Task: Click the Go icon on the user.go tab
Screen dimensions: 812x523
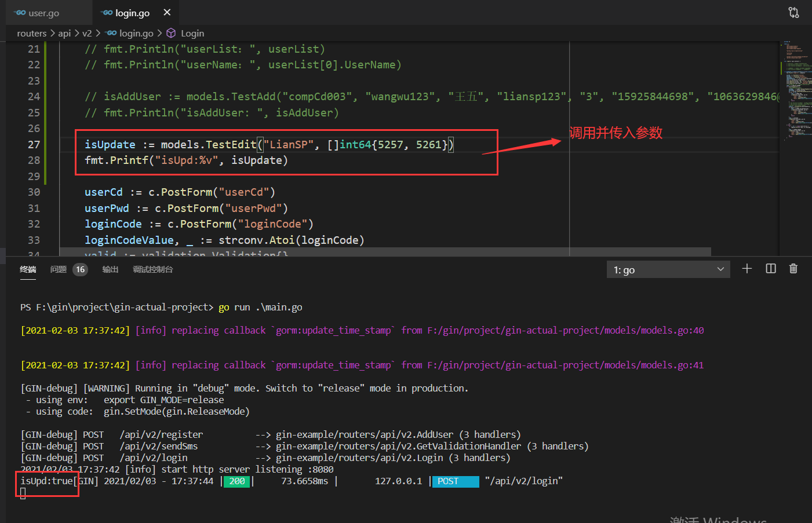Action: tap(18, 12)
